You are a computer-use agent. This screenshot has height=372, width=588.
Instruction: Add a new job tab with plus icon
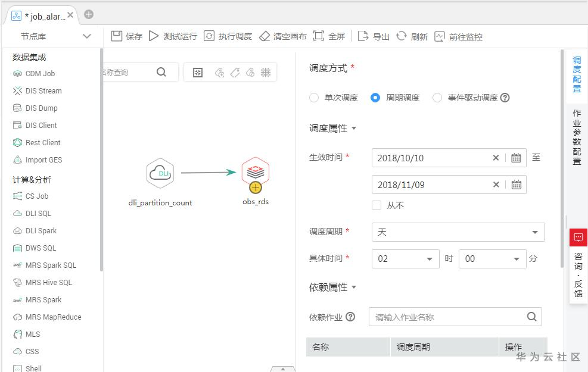[89, 14]
